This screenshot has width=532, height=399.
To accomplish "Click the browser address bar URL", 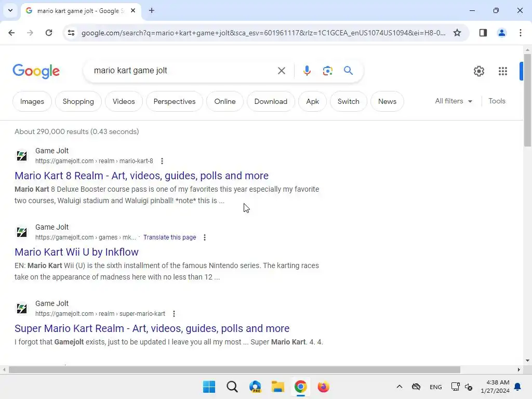I will click(263, 33).
